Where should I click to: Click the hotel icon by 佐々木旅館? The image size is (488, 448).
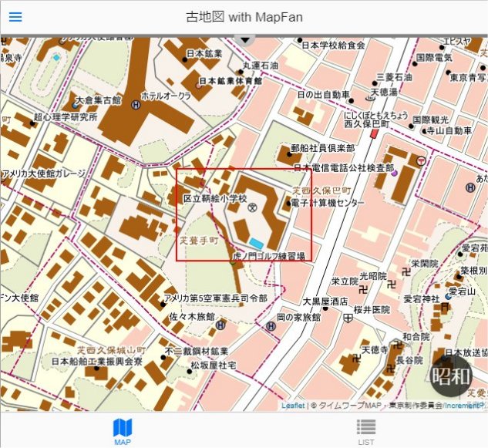tap(220, 325)
